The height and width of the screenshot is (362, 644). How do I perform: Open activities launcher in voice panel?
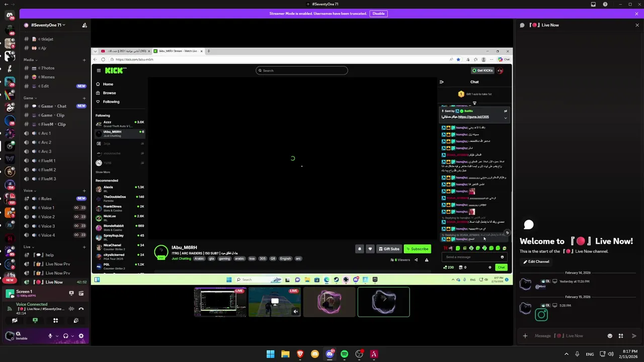coord(55,320)
